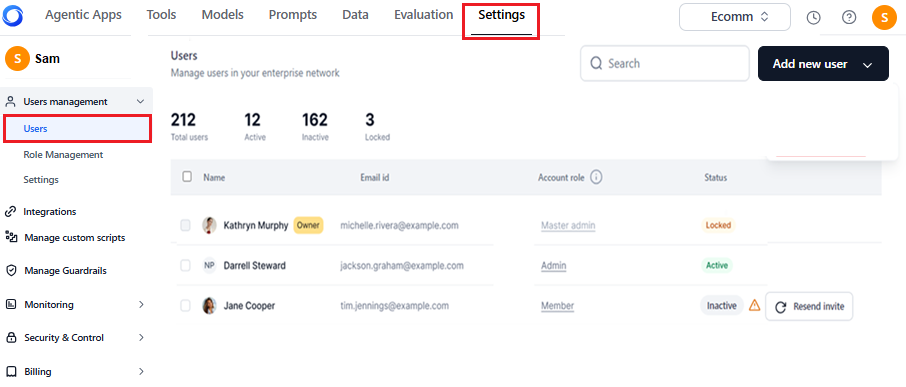Open Manage Guardrails shield icon

click(10, 270)
